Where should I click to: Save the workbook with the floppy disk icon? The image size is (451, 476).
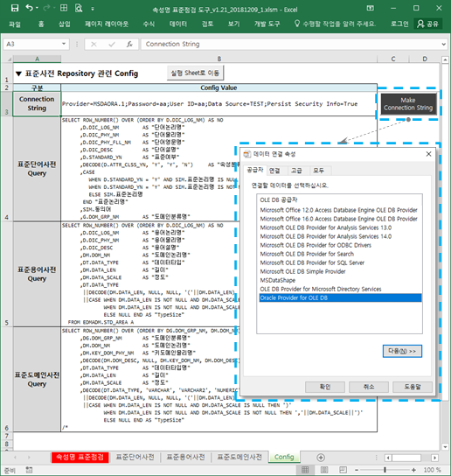[15, 8]
